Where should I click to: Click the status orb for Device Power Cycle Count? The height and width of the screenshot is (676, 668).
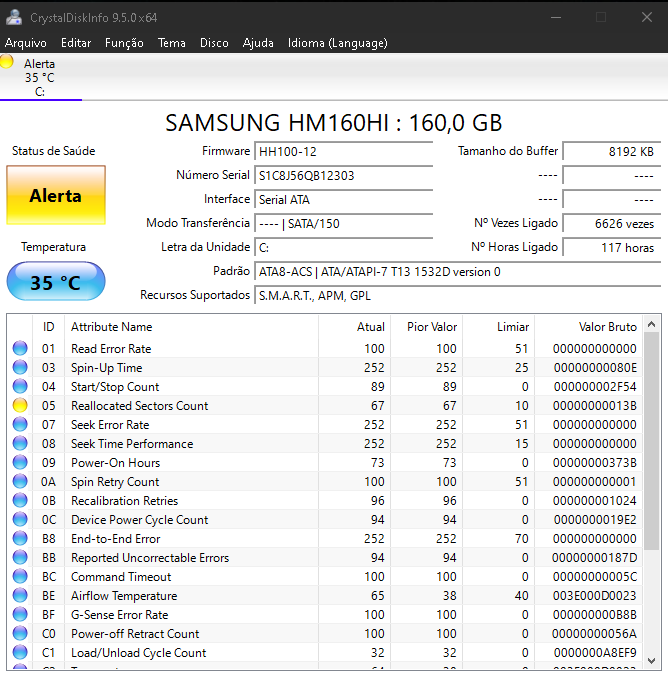coord(20,519)
